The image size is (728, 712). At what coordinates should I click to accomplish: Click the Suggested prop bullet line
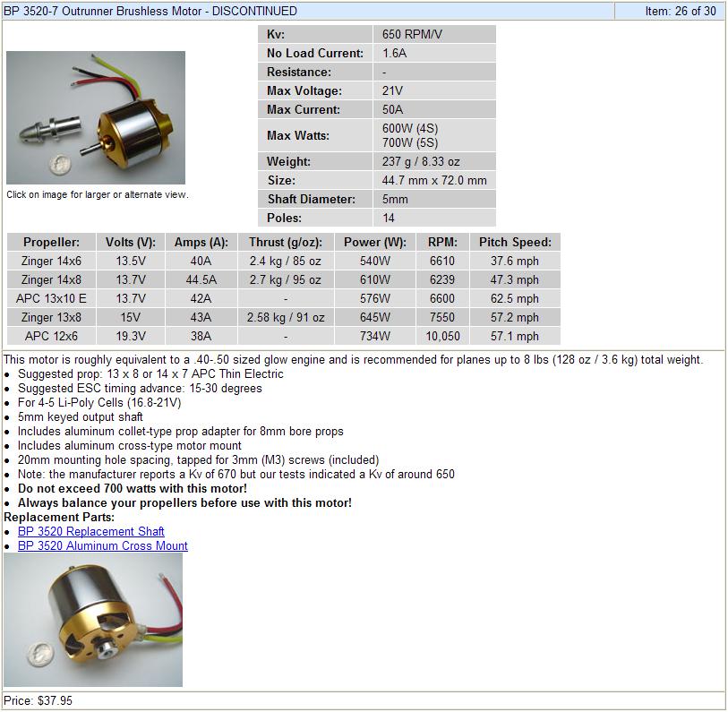150,373
